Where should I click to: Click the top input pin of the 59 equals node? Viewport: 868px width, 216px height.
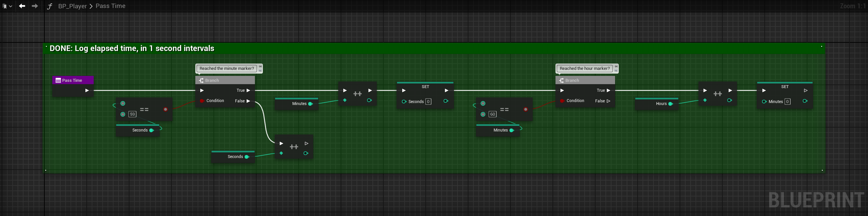pyautogui.click(x=123, y=103)
